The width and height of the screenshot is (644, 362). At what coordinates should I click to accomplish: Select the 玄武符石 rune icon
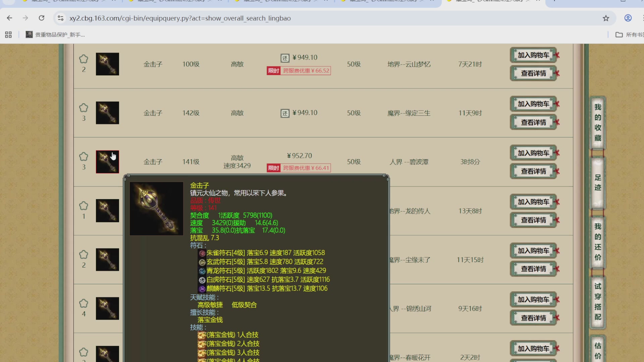point(202,262)
